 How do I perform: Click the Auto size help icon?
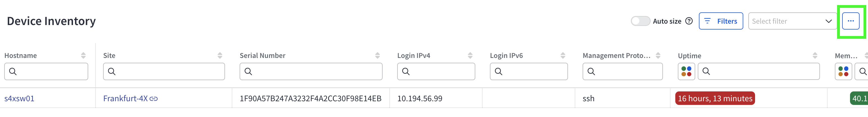pyautogui.click(x=689, y=21)
